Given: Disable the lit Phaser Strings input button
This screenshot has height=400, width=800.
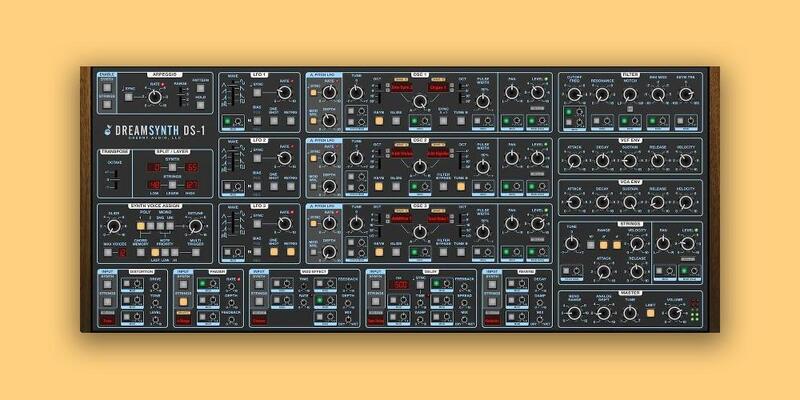Looking at the screenshot, I should 183,301.
